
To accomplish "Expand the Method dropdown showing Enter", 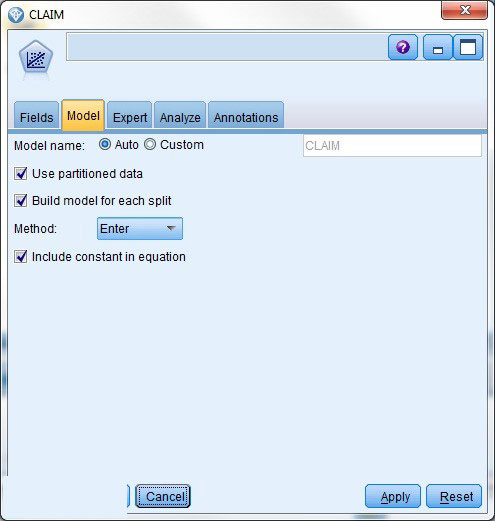I will tap(140, 229).
